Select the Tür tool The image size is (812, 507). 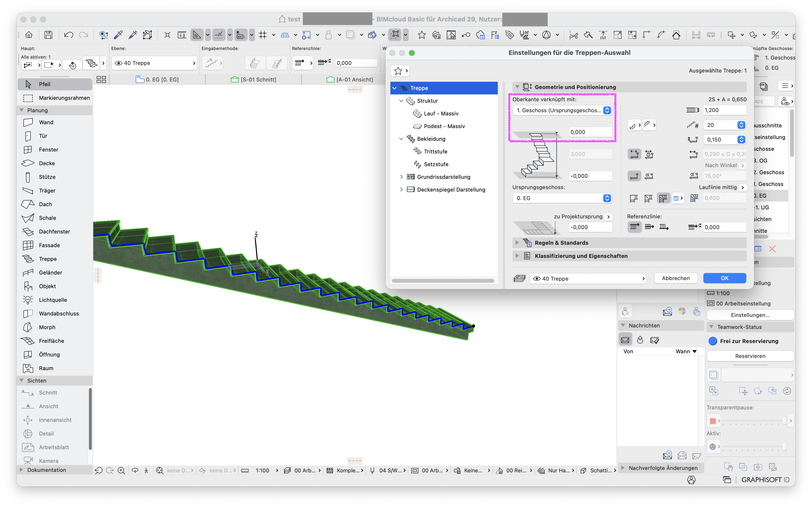(55, 136)
